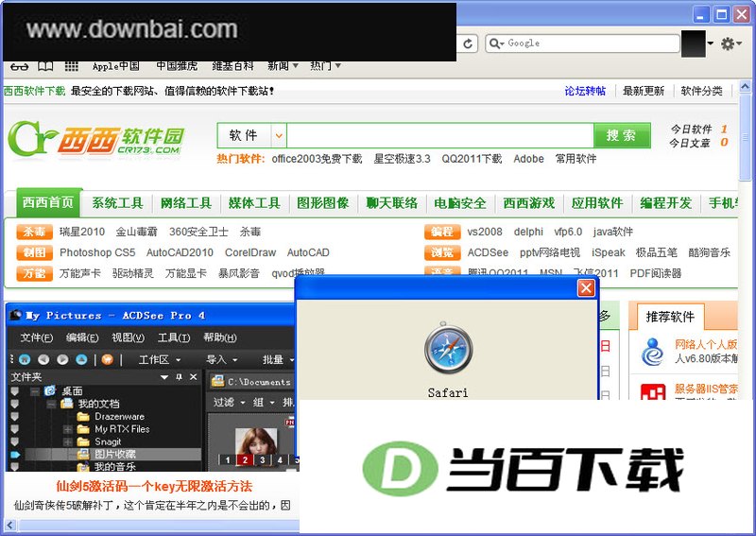The width and height of the screenshot is (756, 536).
Task: Toggle easy-select marker beside 图片收藏
Action: click(14, 454)
